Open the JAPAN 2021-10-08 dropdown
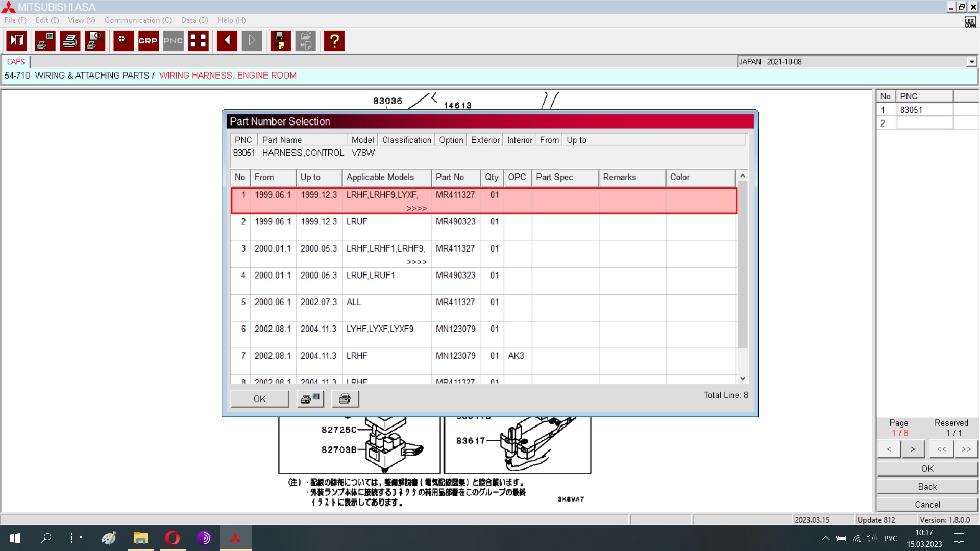This screenshot has height=551, width=980. 971,62
